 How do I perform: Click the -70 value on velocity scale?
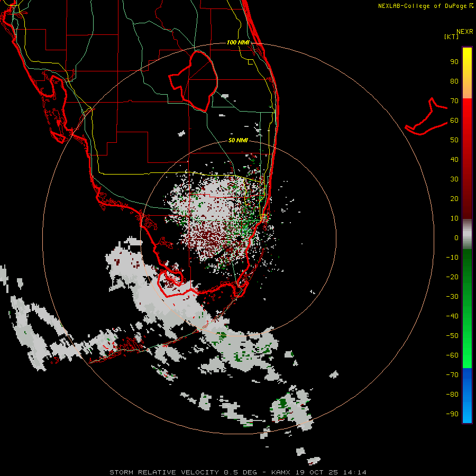click(452, 375)
